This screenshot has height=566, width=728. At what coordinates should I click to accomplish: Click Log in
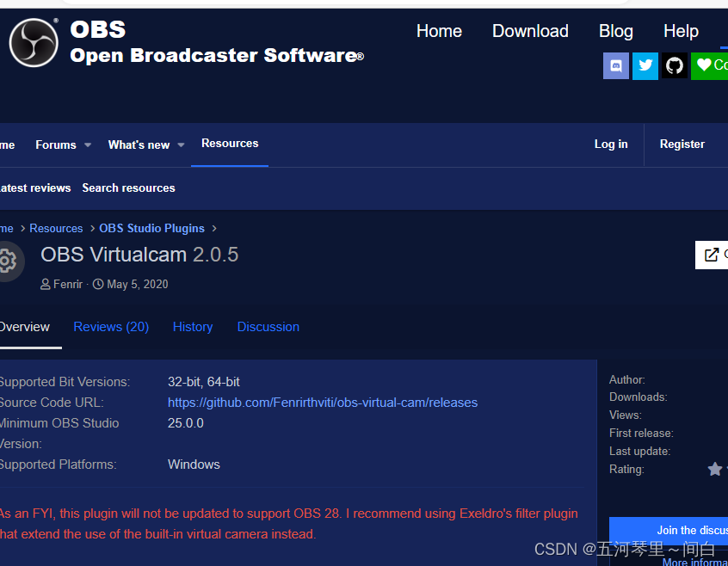coord(611,145)
